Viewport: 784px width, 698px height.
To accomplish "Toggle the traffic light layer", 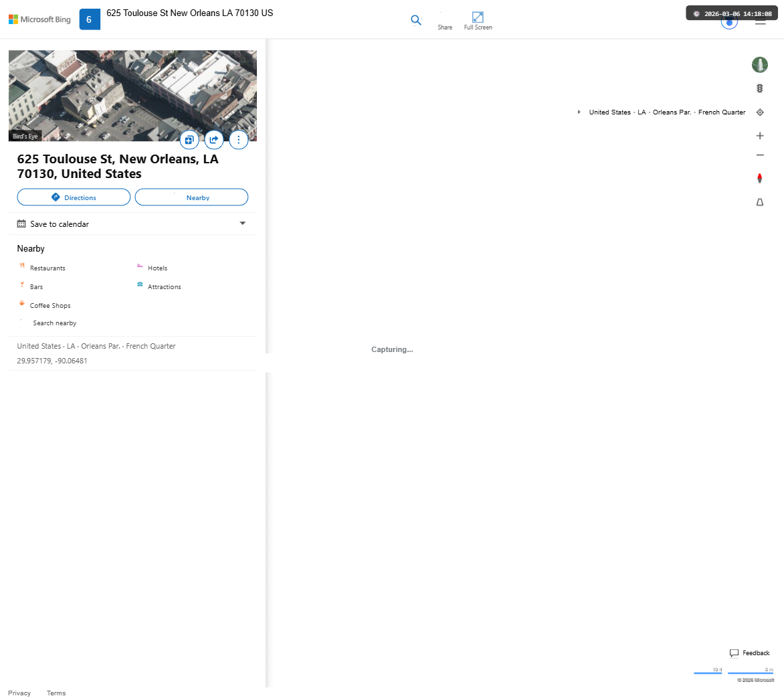I will pyautogui.click(x=759, y=88).
